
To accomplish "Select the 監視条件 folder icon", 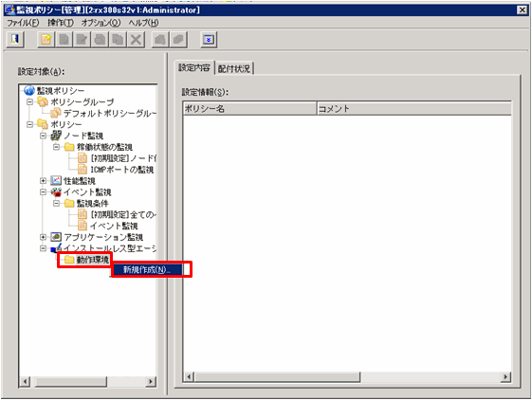I will (x=69, y=203).
